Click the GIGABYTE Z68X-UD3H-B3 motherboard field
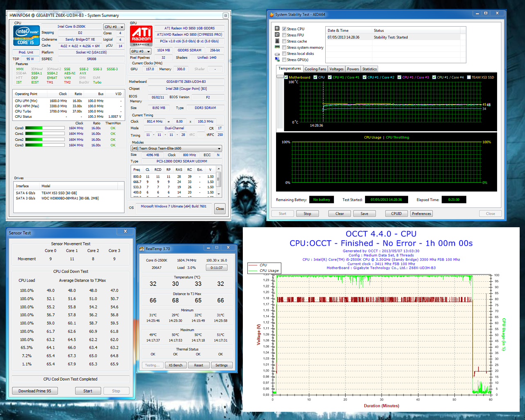The image size is (525, 420). [x=186, y=82]
